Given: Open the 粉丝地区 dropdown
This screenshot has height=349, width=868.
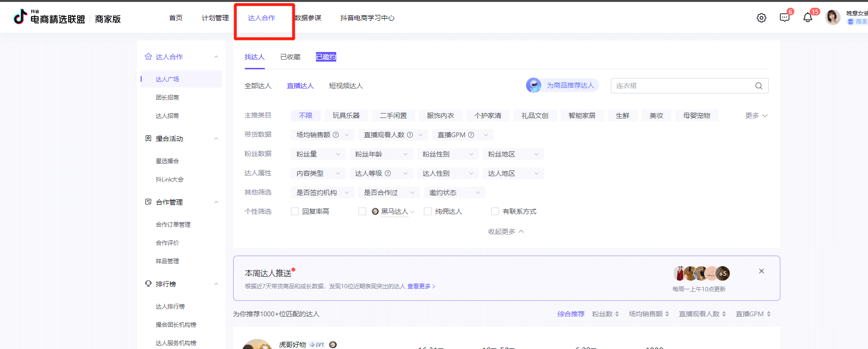Looking at the screenshot, I should click(x=513, y=154).
